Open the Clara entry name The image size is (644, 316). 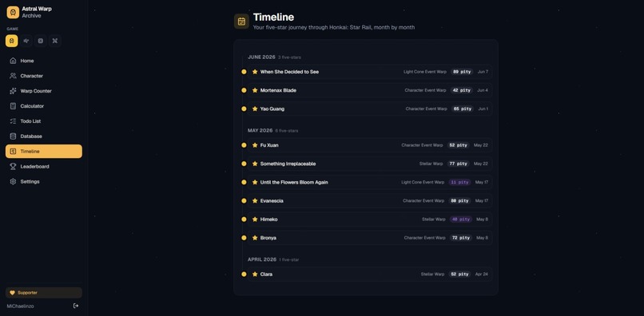click(266, 275)
